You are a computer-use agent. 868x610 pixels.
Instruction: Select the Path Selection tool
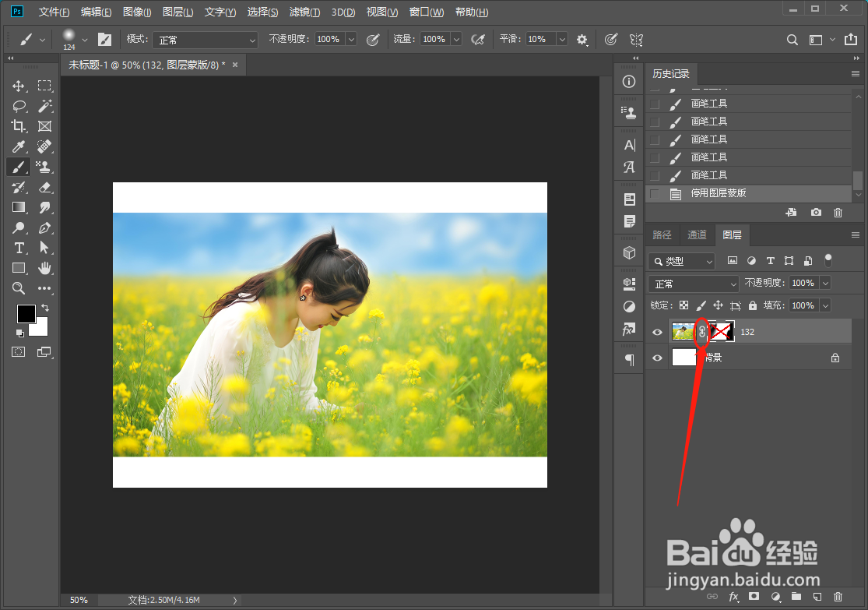[44, 248]
